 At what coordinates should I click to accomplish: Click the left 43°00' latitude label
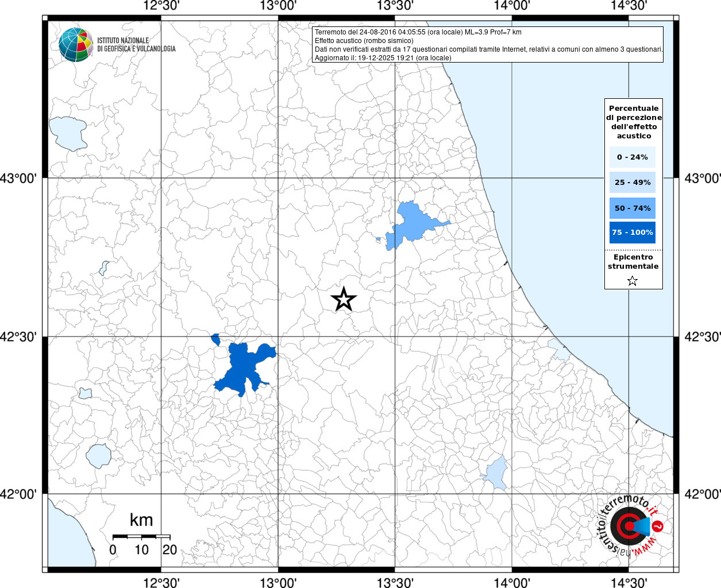click(x=18, y=179)
